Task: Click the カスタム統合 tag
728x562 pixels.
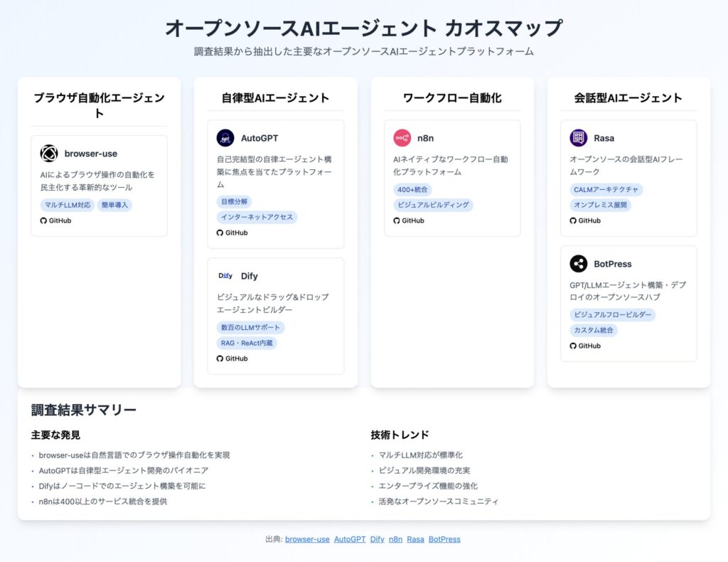Action: pos(594,330)
